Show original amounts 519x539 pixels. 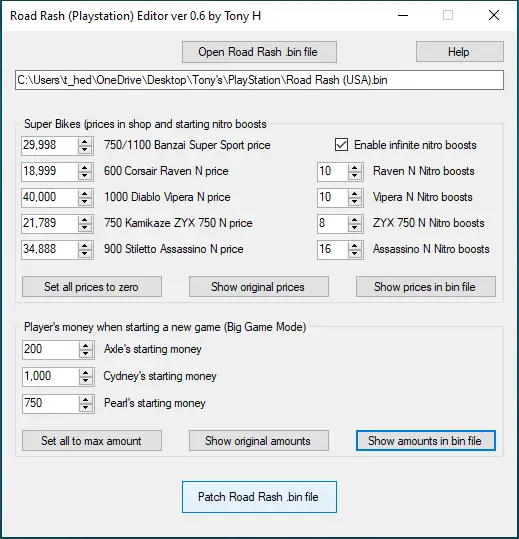(x=259, y=441)
